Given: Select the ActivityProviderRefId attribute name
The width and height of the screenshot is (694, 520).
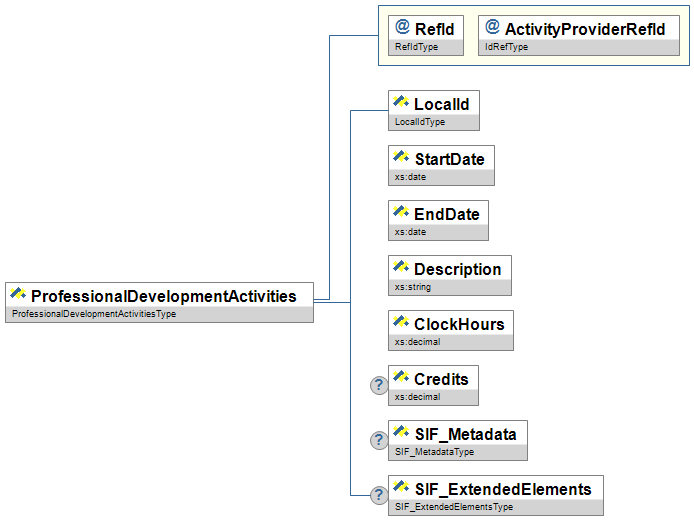Looking at the screenshot, I should (584, 29).
